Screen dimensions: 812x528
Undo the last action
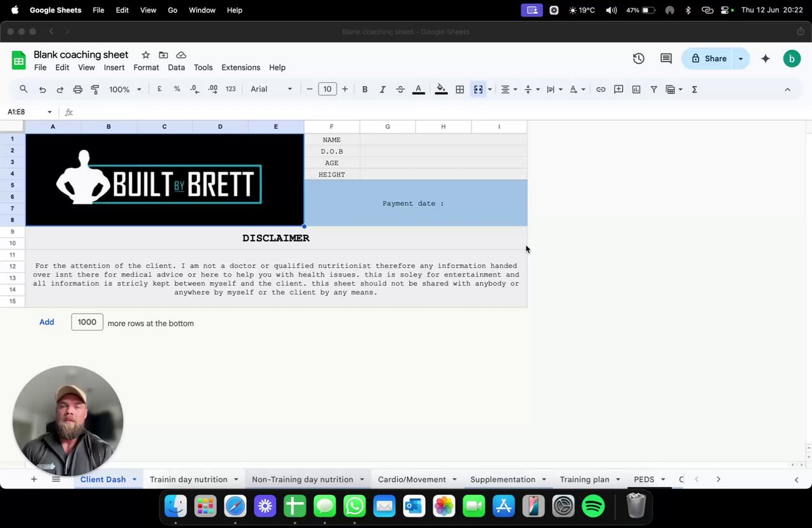pyautogui.click(x=43, y=89)
